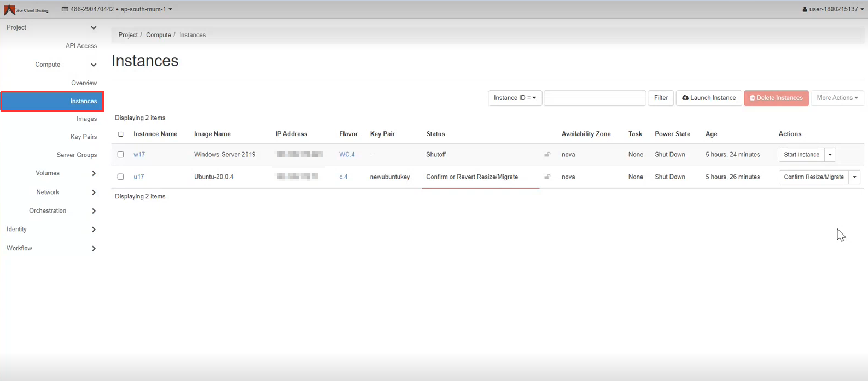
Task: Click the Launch Instance button
Action: pyautogui.click(x=709, y=98)
